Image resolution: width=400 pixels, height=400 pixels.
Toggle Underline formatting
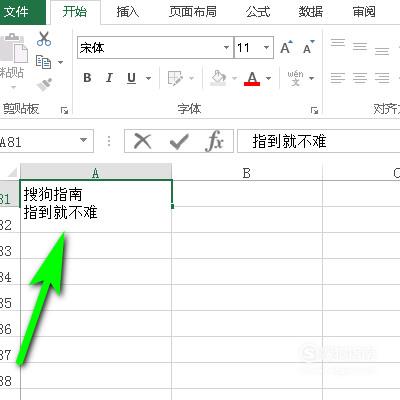pos(132,78)
